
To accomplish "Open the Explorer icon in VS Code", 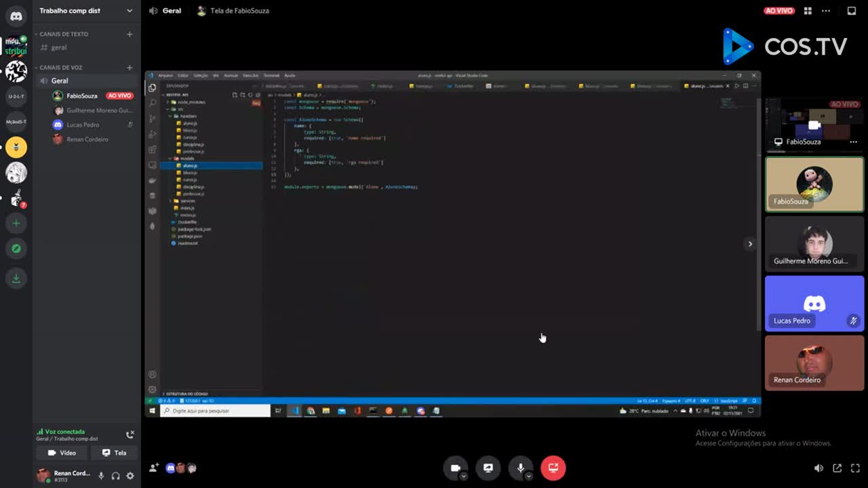I will pyautogui.click(x=152, y=88).
